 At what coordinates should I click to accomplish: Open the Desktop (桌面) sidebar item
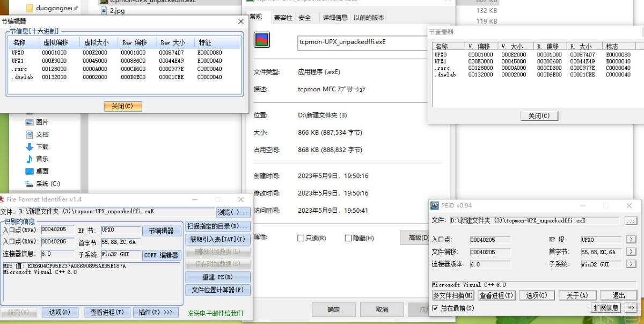click(x=36, y=171)
